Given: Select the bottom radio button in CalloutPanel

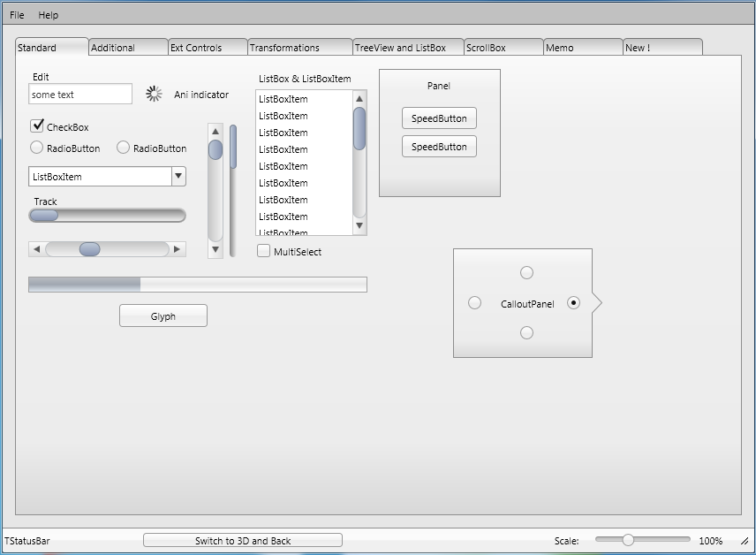Looking at the screenshot, I should coord(526,332).
